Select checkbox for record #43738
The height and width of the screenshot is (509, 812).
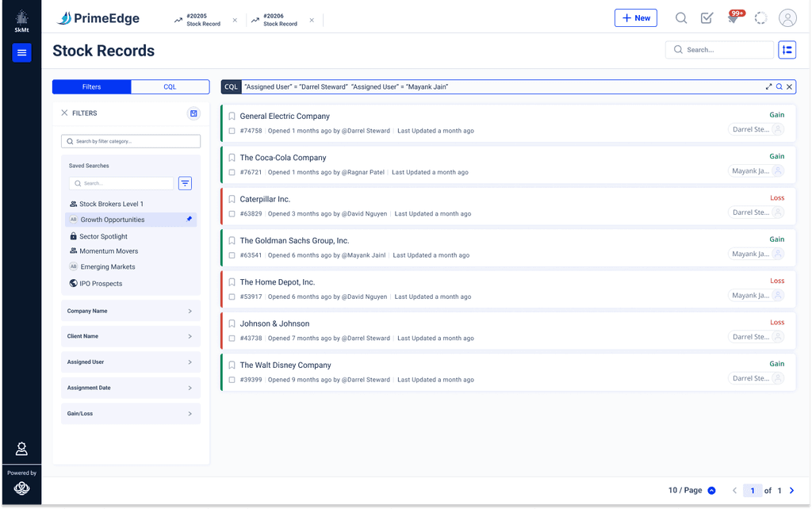[232, 338]
